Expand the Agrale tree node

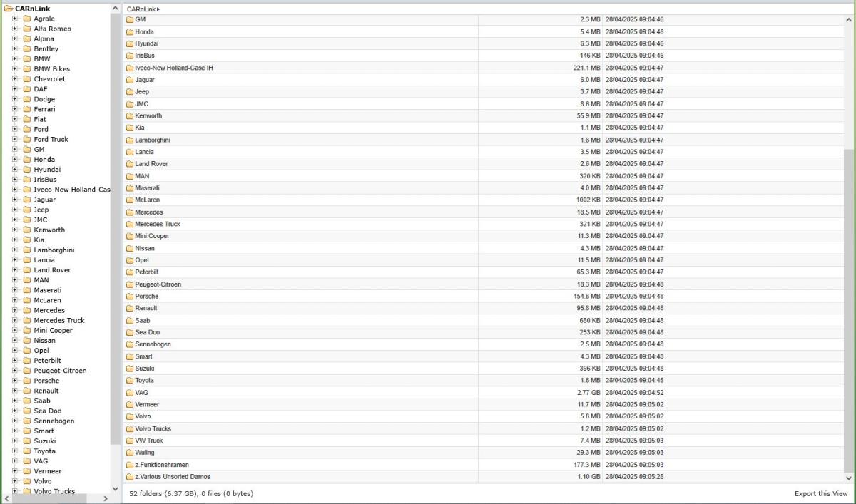[x=15, y=19]
